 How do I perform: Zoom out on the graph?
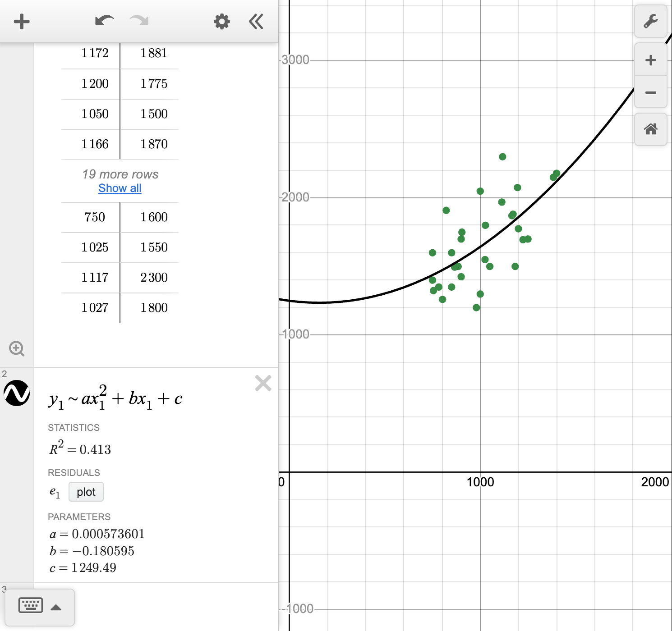coord(651,92)
